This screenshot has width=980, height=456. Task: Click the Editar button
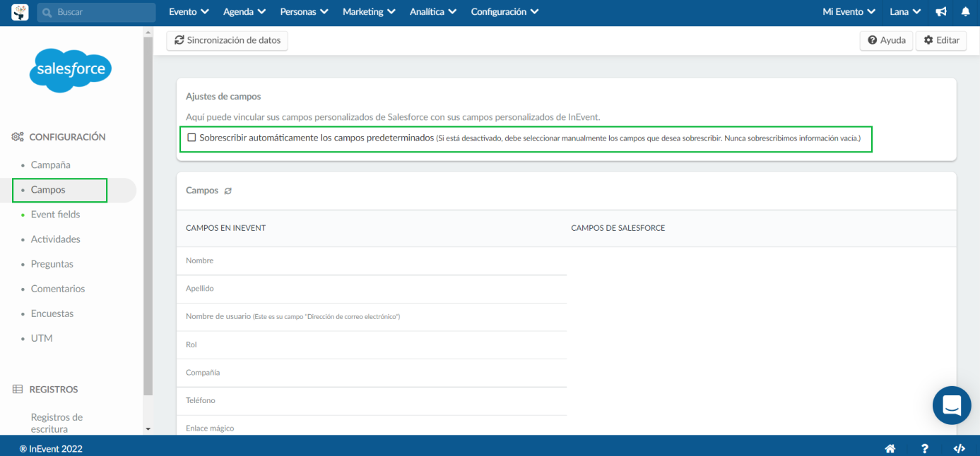point(941,40)
